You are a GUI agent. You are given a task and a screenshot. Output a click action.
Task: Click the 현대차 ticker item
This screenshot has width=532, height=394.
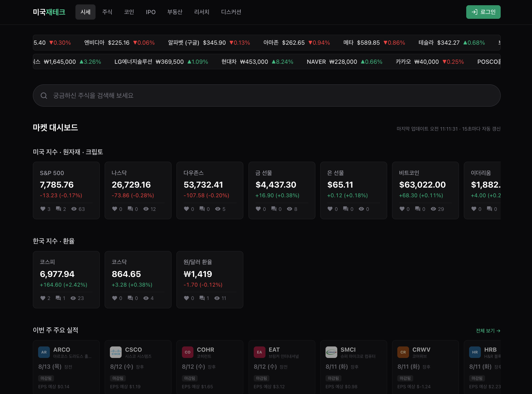pyautogui.click(x=257, y=62)
